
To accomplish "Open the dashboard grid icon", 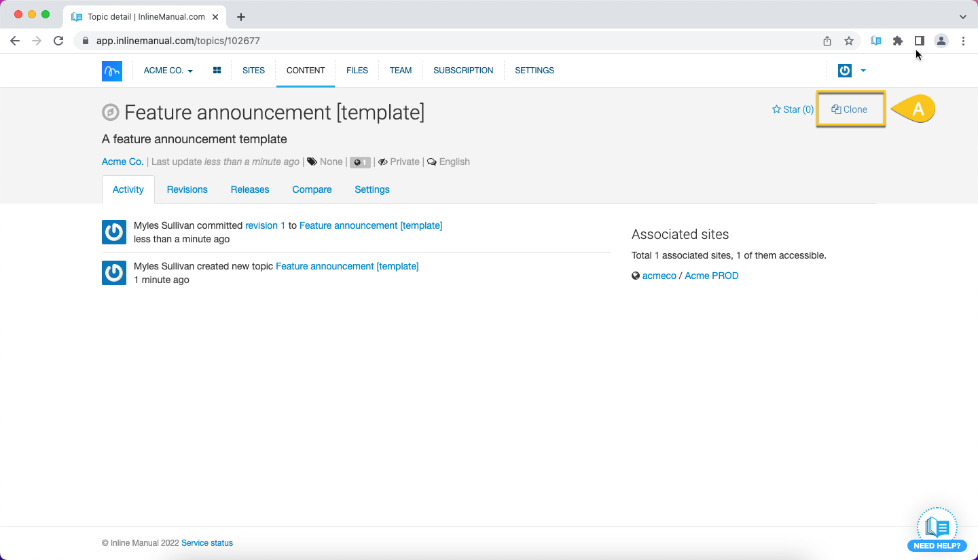I will coord(217,71).
